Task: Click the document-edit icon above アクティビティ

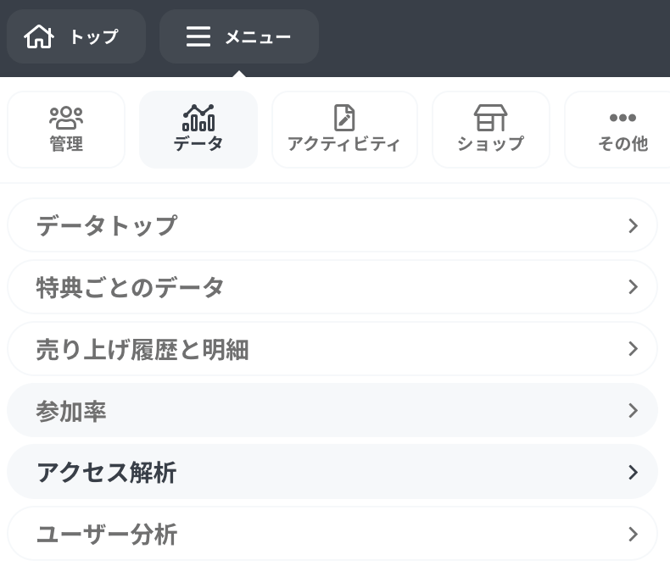Action: pos(344,117)
